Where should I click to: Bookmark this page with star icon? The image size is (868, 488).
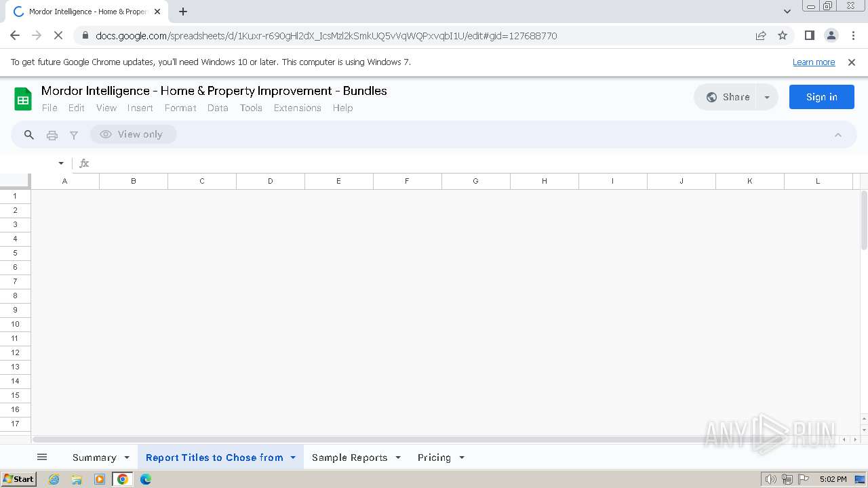(783, 35)
